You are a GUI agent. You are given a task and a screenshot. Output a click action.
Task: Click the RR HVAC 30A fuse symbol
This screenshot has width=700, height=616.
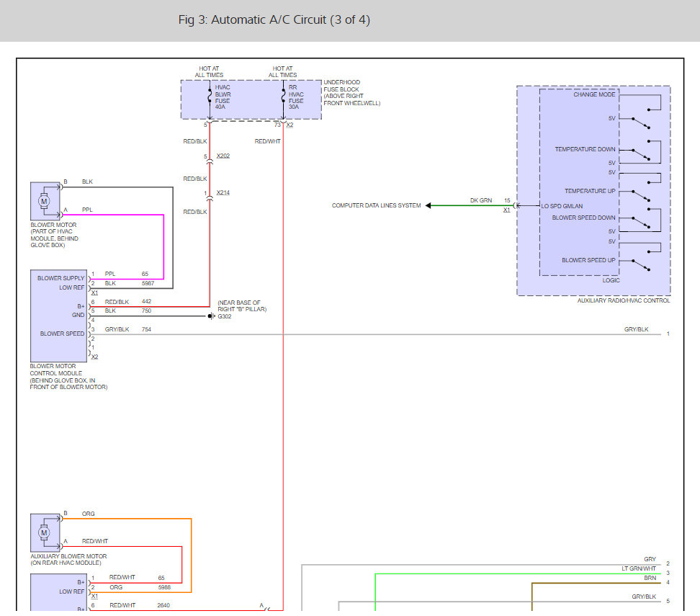click(x=283, y=97)
